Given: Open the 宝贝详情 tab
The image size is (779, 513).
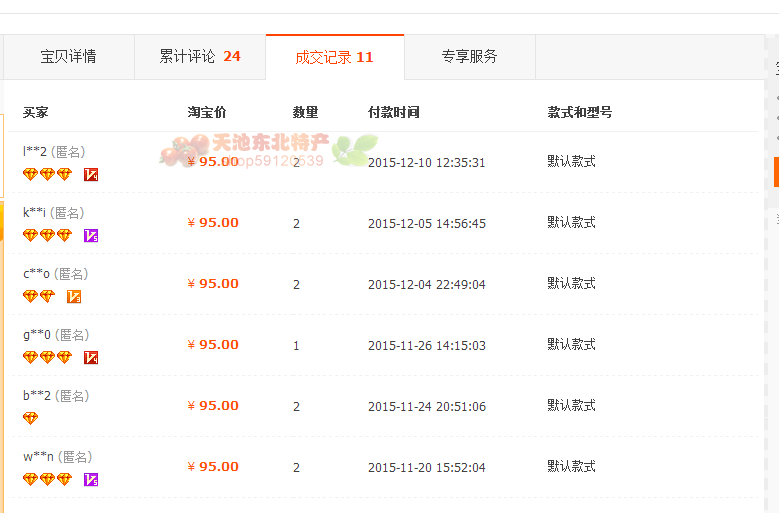Looking at the screenshot, I should point(68,57).
